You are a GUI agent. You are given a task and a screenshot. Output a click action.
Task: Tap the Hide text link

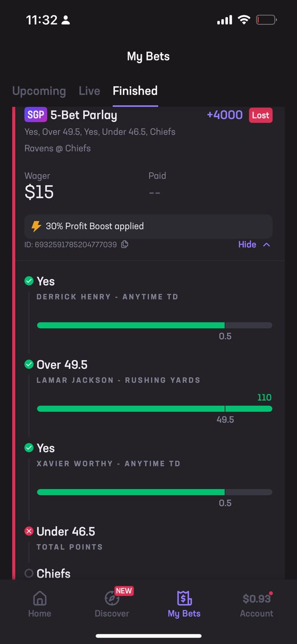pos(247,244)
